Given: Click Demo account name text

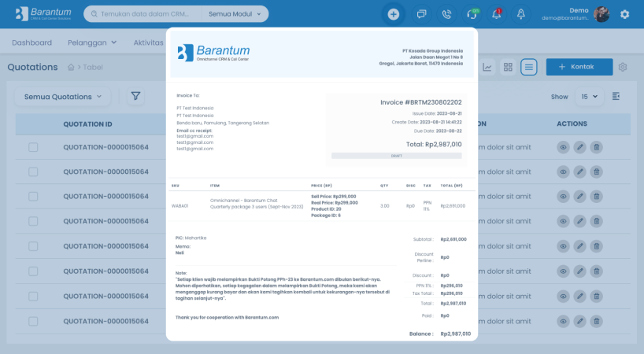Looking at the screenshot, I should pyautogui.click(x=579, y=10).
